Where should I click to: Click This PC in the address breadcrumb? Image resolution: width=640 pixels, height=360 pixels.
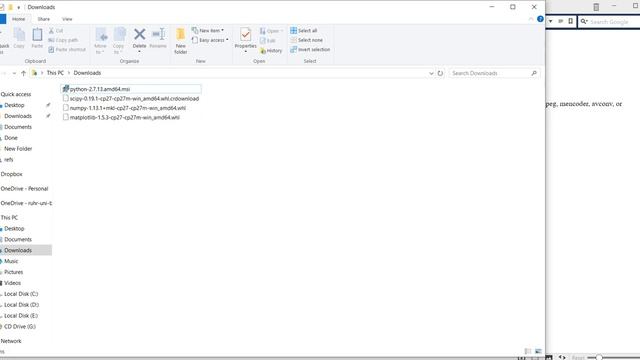point(55,73)
